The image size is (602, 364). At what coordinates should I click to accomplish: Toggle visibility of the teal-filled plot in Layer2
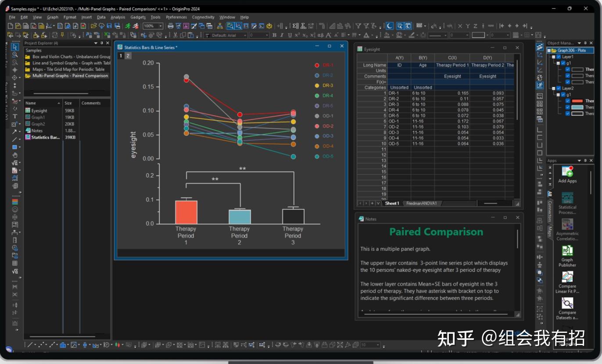coord(568,107)
